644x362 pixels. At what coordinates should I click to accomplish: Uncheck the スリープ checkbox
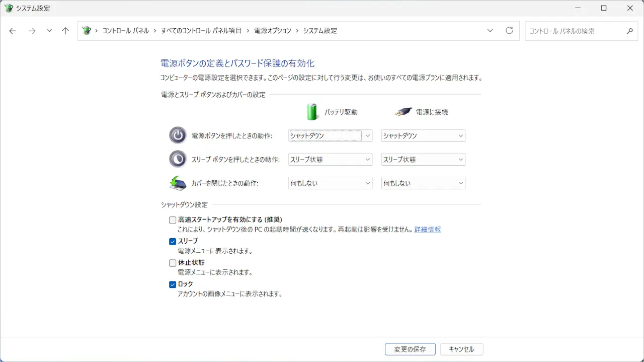173,242
